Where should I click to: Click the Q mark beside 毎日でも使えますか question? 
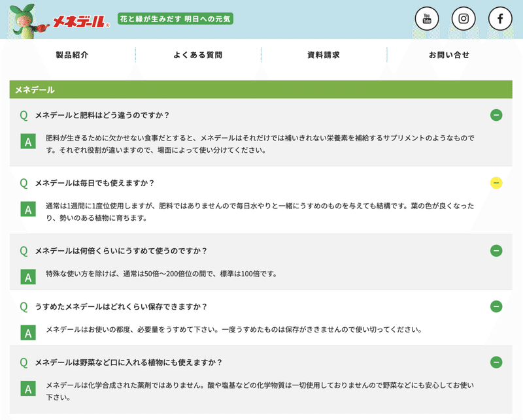point(24,183)
